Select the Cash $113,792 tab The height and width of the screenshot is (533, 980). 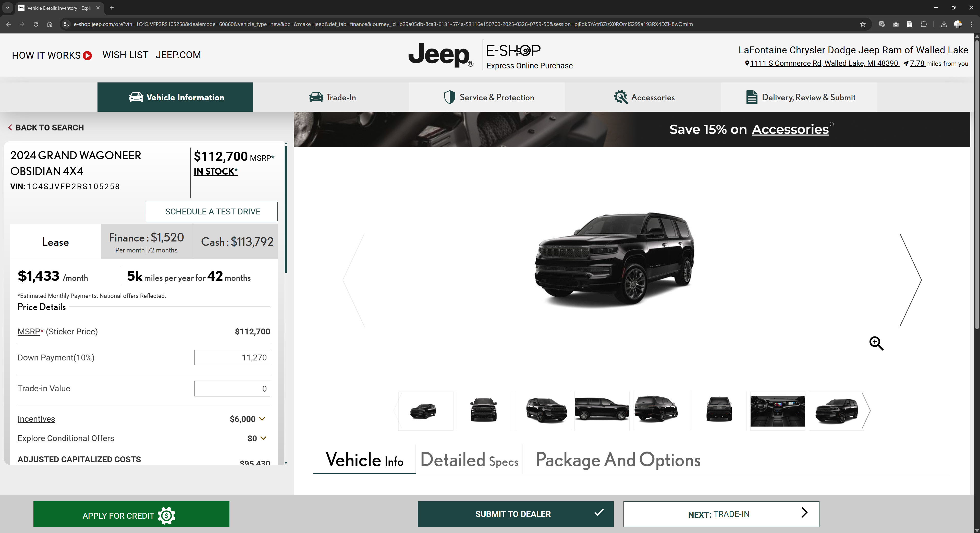235,242
